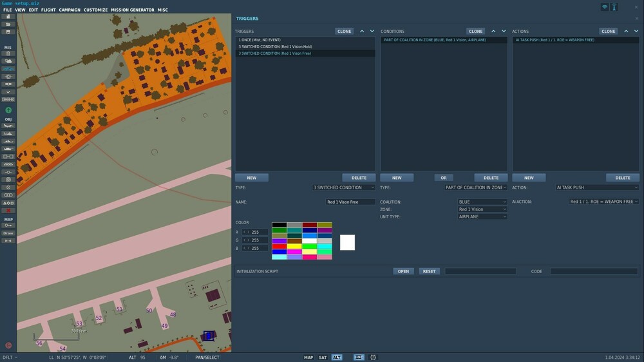Image resolution: width=644 pixels, height=362 pixels.
Task: Click the green Fly mission arrow icon
Action: (x=8, y=110)
